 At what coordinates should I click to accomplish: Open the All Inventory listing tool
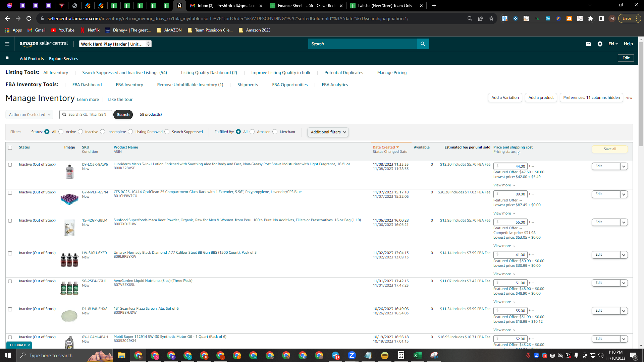click(56, 73)
